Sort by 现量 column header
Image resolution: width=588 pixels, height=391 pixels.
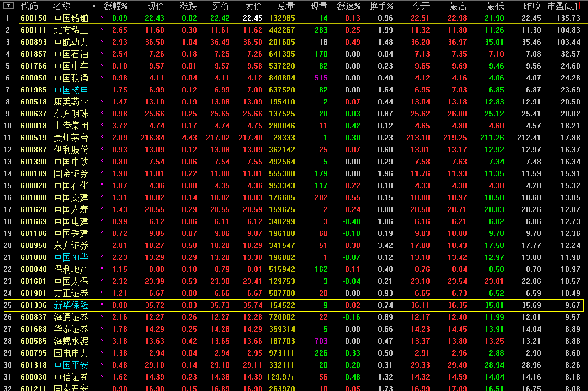(318, 6)
